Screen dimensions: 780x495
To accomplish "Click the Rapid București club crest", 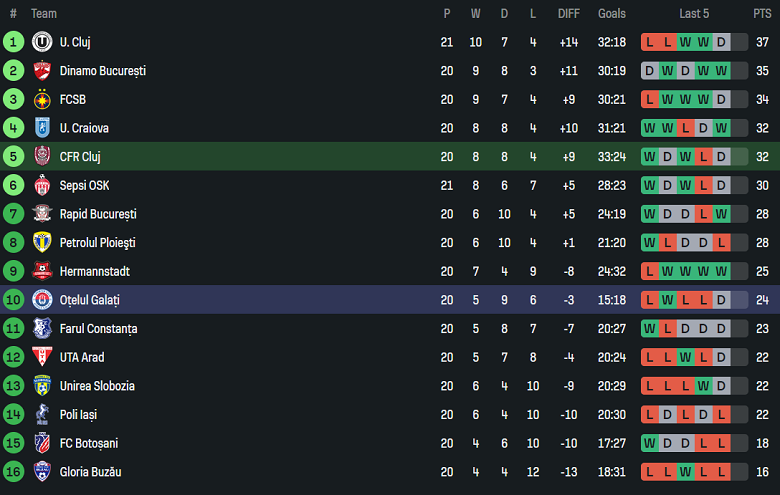I will (x=42, y=214).
